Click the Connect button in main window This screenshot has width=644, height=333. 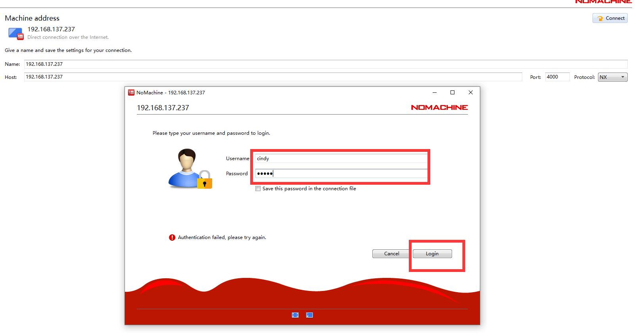tap(610, 18)
